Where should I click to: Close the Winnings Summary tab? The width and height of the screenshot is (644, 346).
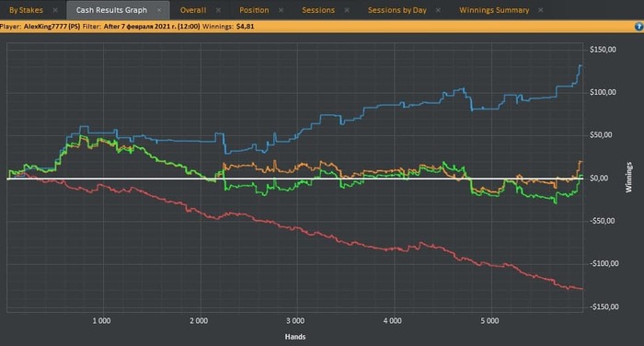coord(541,10)
